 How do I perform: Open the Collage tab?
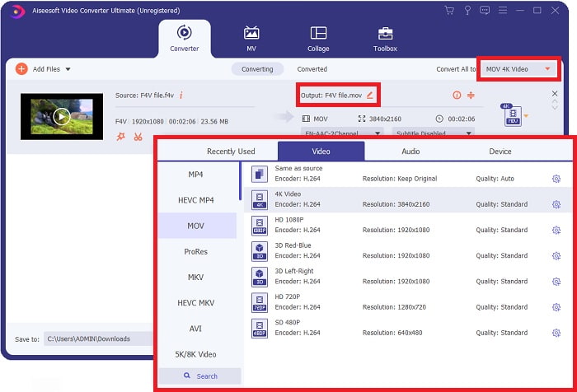tap(318, 38)
